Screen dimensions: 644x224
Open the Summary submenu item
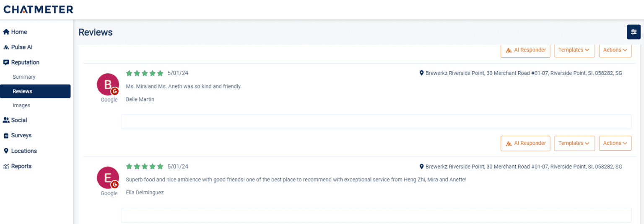click(24, 77)
